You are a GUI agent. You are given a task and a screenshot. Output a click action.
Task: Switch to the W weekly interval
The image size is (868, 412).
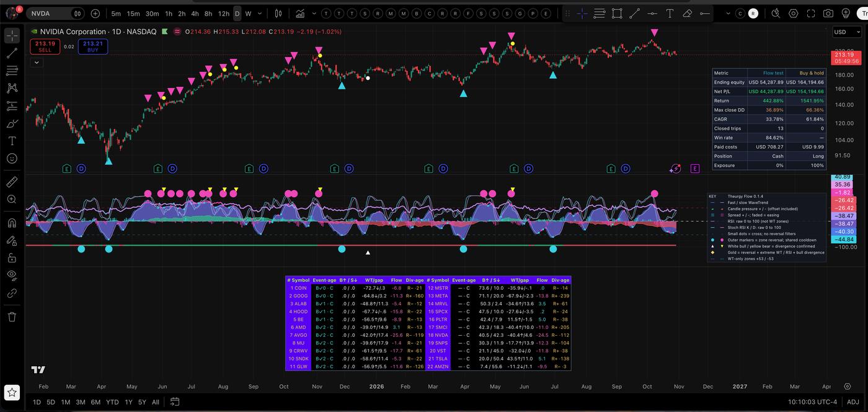(248, 13)
